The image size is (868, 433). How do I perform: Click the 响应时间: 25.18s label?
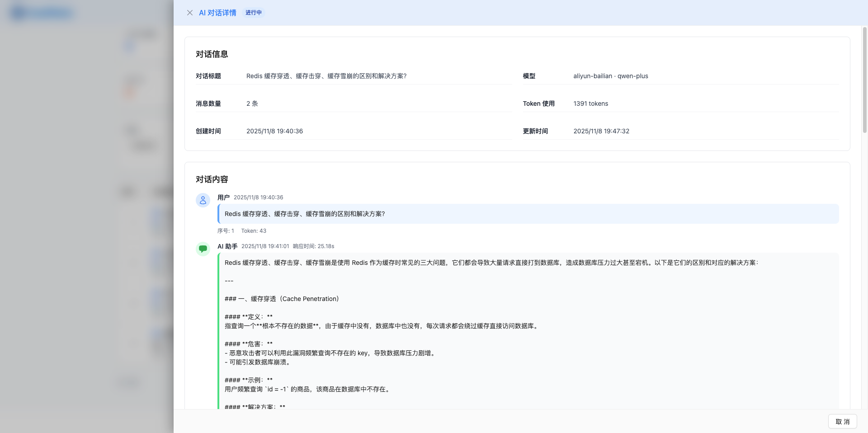click(313, 246)
